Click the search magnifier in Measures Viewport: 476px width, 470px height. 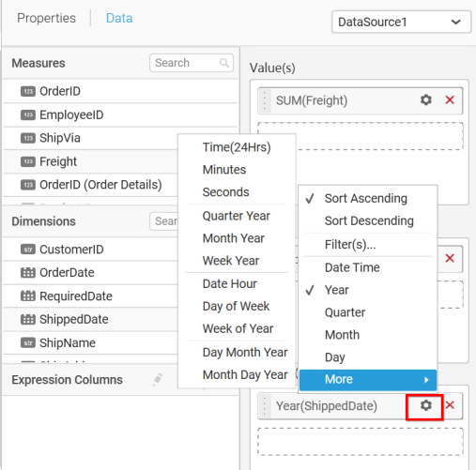pos(224,63)
